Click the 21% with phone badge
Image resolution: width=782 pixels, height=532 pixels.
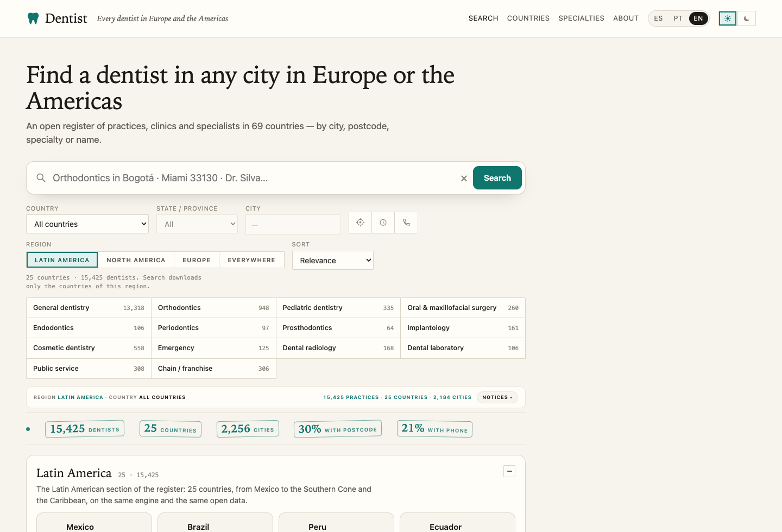tap(434, 429)
